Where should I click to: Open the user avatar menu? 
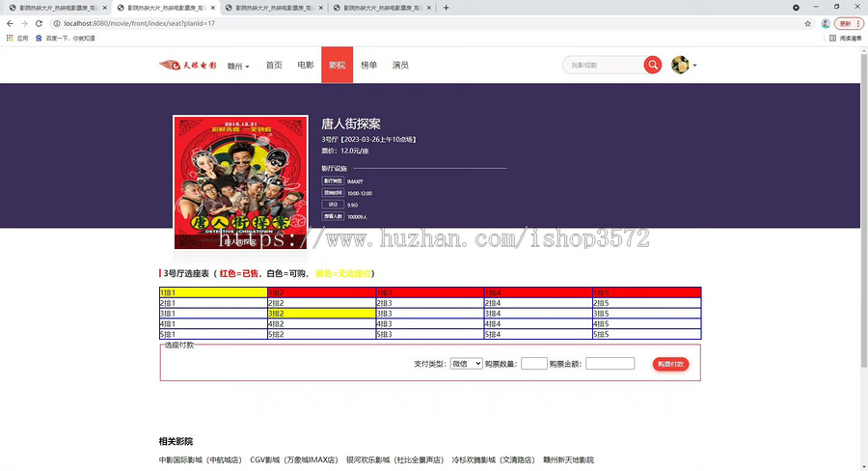point(684,65)
